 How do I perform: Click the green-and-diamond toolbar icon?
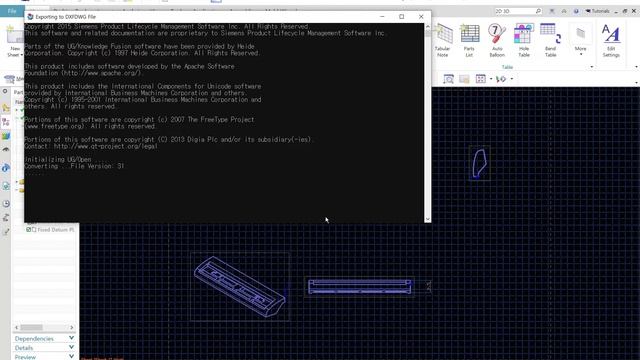point(501,79)
